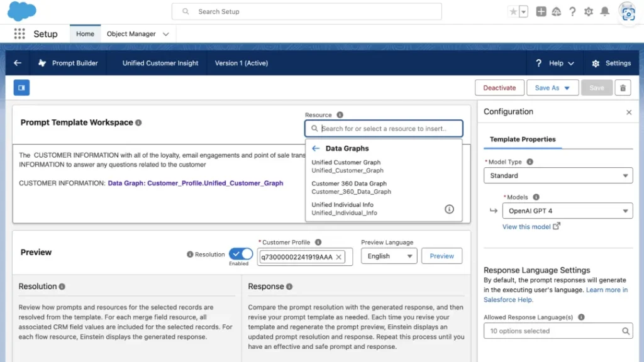
Task: Open the App Launcher grid icon
Action: point(19,34)
